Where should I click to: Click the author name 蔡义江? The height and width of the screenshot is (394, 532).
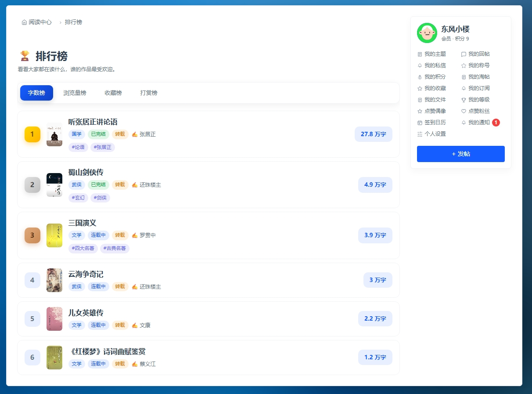pos(147,364)
